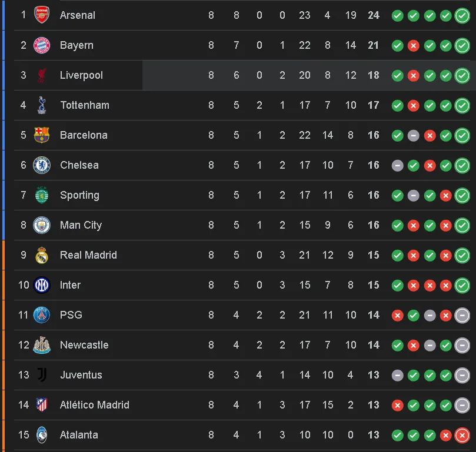
Task: Open the Barcelona club badge
Action: pyautogui.click(x=42, y=135)
